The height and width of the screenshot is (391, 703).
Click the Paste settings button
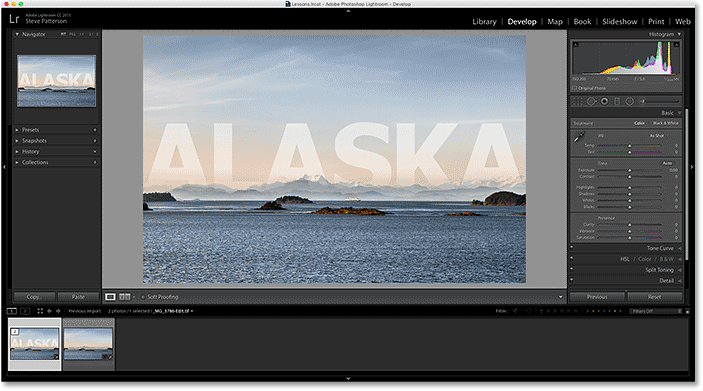78,297
